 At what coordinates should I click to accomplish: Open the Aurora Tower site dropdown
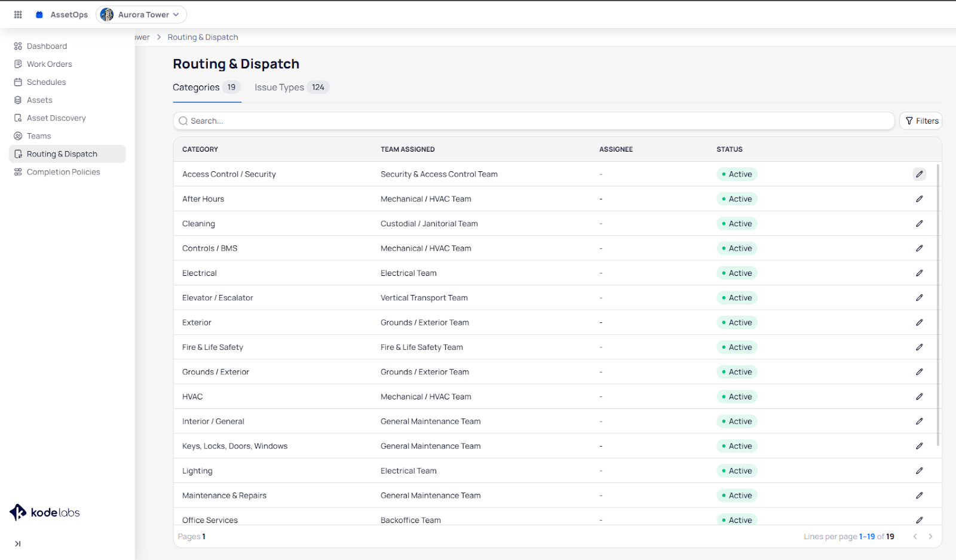pyautogui.click(x=141, y=14)
